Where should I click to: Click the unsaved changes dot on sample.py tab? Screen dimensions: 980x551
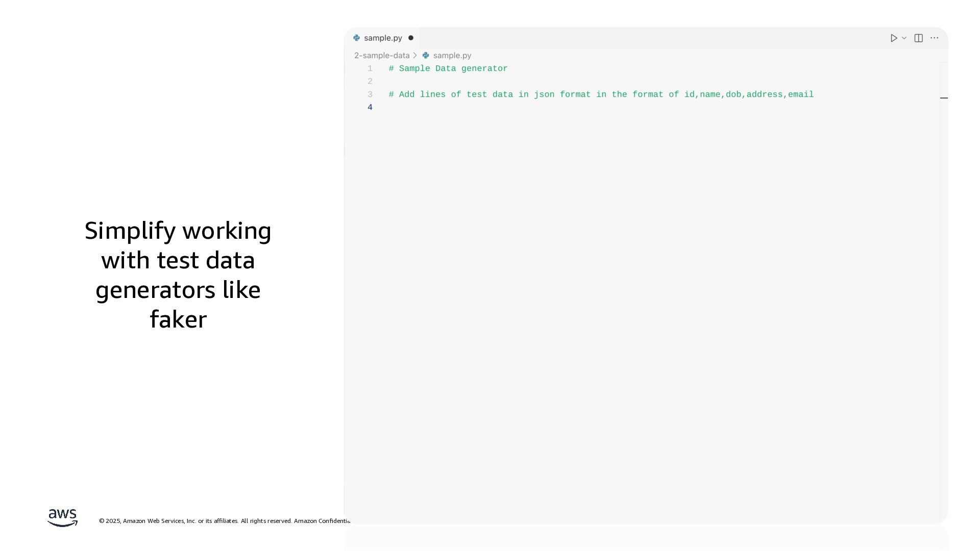(x=411, y=38)
